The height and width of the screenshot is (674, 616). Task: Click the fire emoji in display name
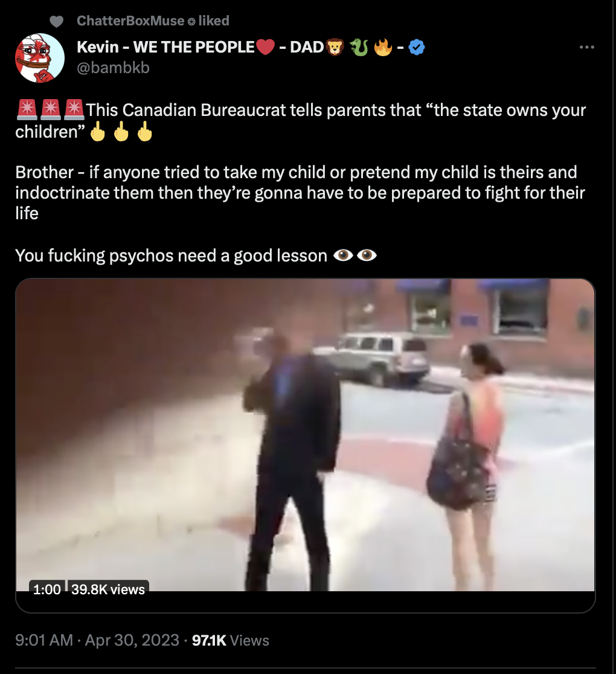[x=383, y=47]
